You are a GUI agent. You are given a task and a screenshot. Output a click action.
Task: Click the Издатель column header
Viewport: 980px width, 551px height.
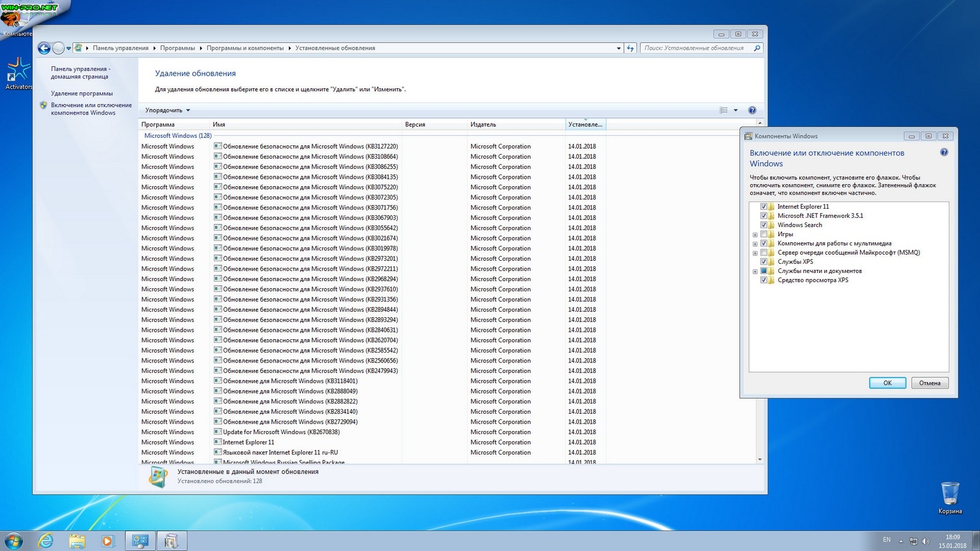click(483, 124)
